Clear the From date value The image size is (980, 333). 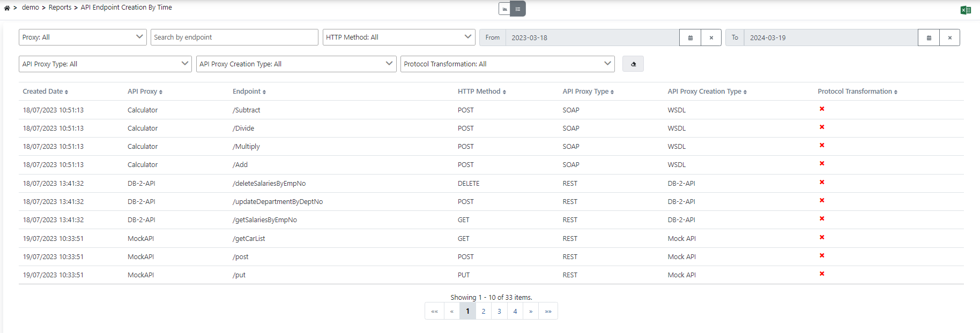711,37
